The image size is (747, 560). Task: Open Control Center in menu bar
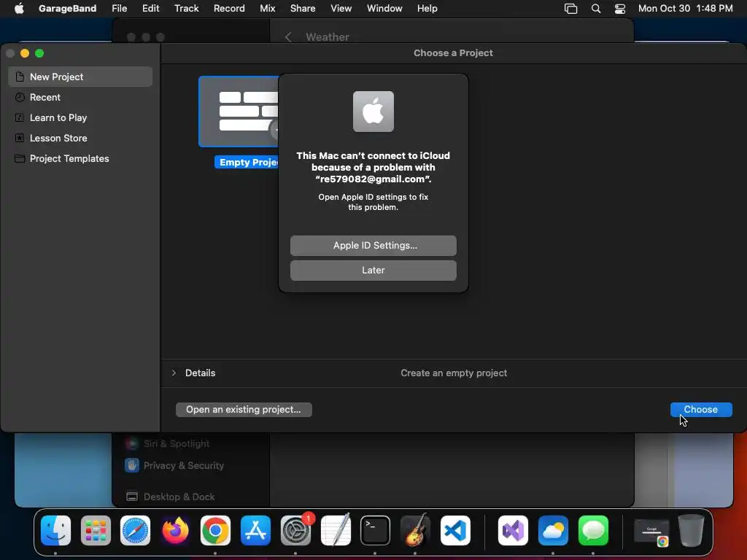[x=620, y=8]
